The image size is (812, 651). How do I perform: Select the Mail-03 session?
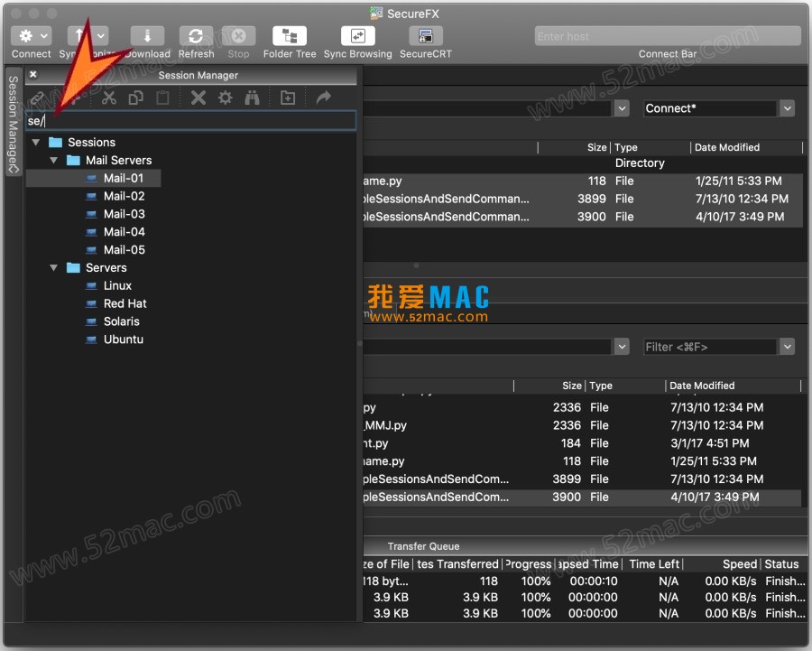(125, 214)
